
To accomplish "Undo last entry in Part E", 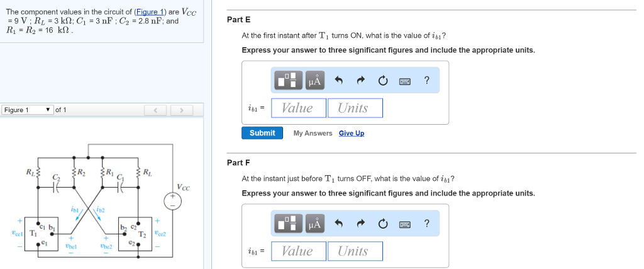I will pos(338,81).
